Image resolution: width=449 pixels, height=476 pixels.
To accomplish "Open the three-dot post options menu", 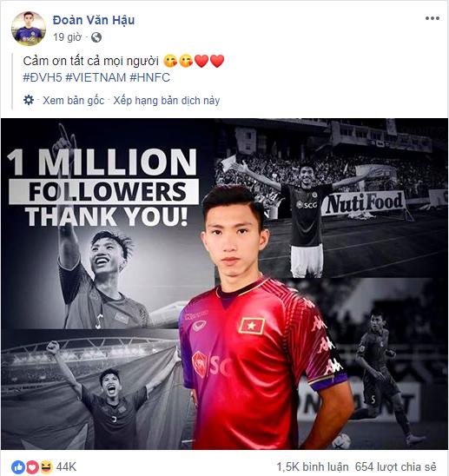I will coord(432,18).
